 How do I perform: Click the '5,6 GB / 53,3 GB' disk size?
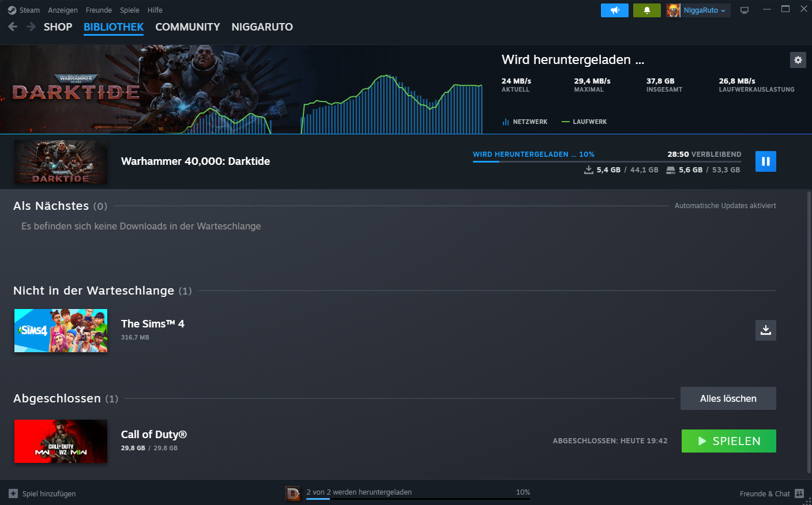click(709, 170)
